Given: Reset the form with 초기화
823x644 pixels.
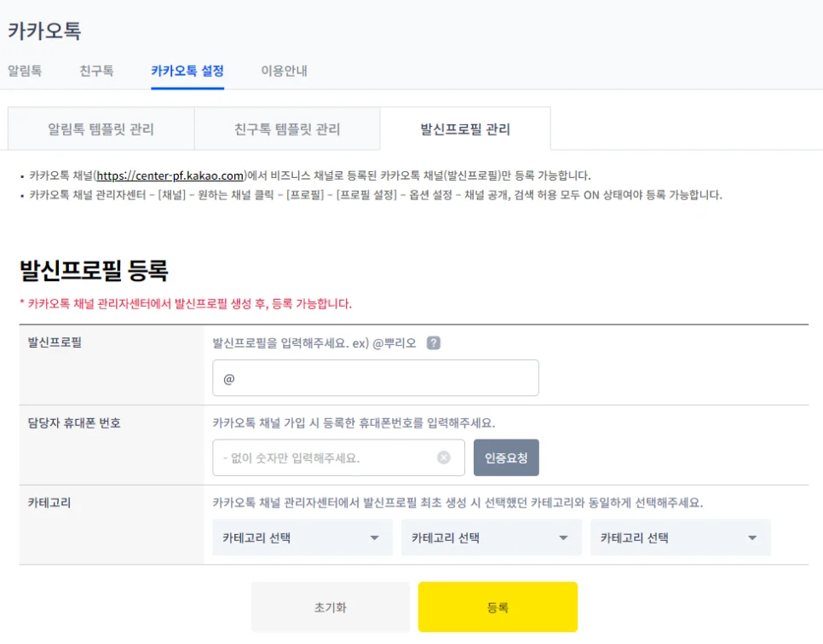Looking at the screenshot, I should 330,607.
